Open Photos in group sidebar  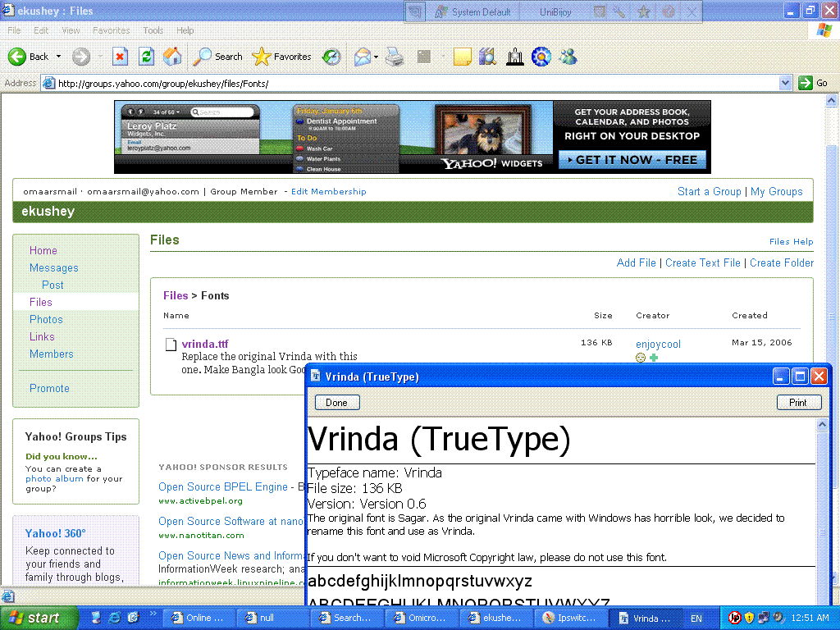[46, 319]
